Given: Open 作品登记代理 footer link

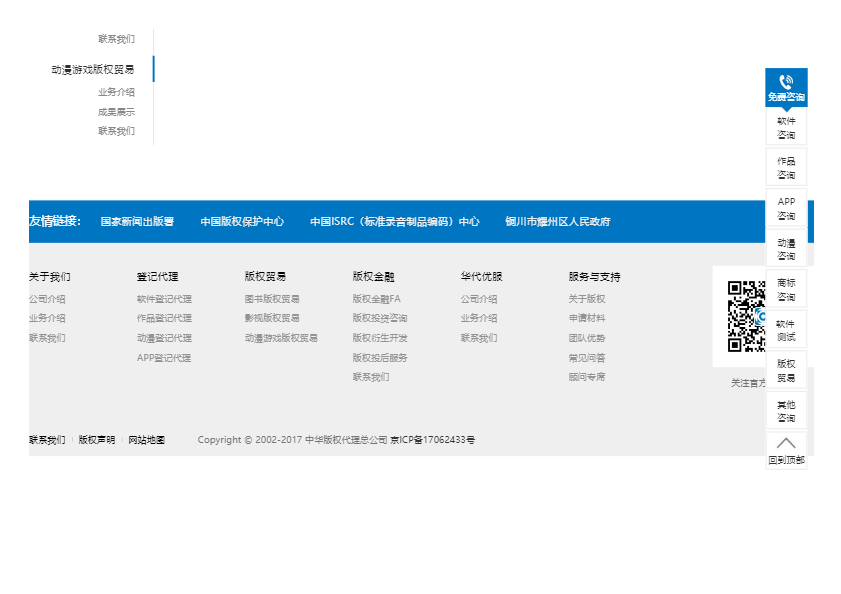Looking at the screenshot, I should coord(164,318).
